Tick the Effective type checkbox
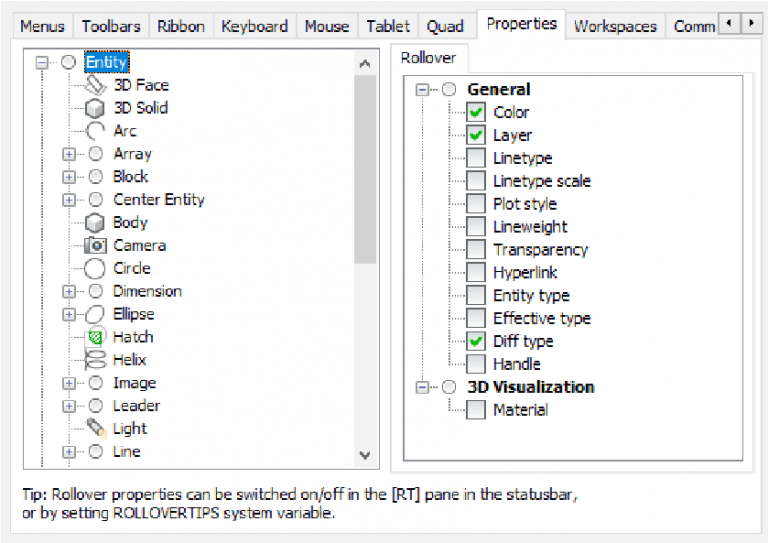 pyautogui.click(x=476, y=318)
